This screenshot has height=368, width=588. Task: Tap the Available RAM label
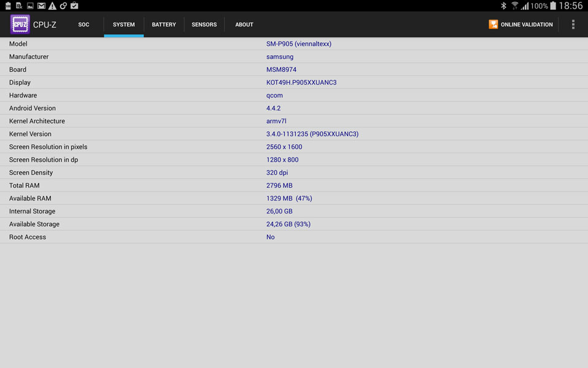click(x=30, y=198)
